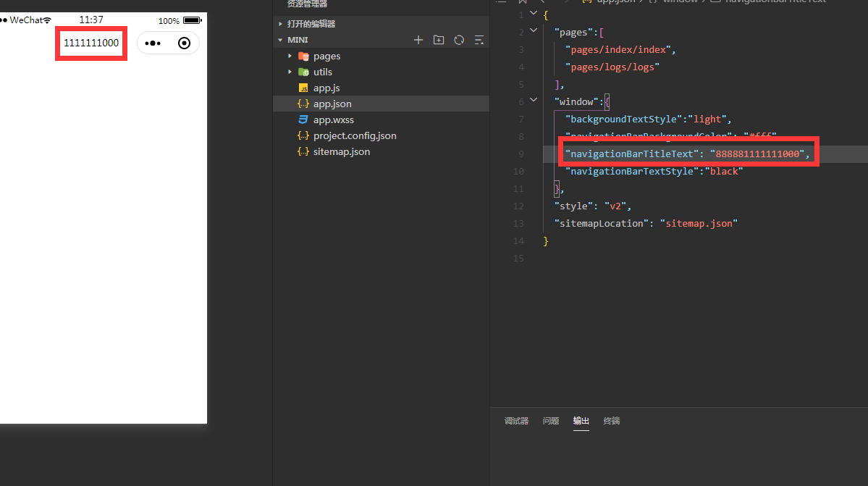The width and height of the screenshot is (868, 486).
Task: Click the navigationBarTitleText value string
Action: 757,154
